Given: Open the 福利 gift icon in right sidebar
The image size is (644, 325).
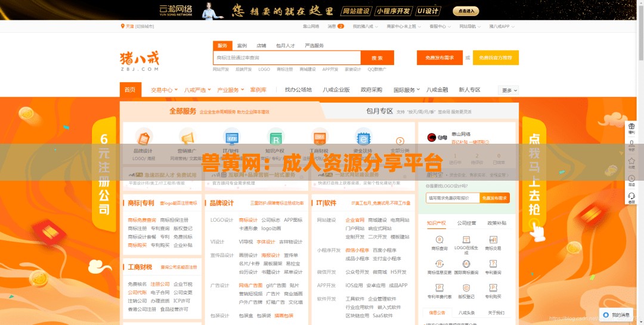Looking at the screenshot, I should click(x=631, y=128).
